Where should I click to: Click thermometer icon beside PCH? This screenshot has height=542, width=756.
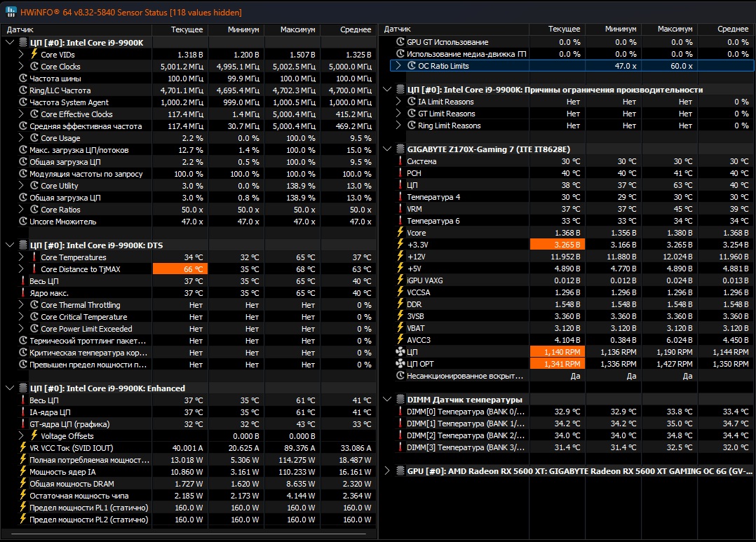click(x=400, y=173)
